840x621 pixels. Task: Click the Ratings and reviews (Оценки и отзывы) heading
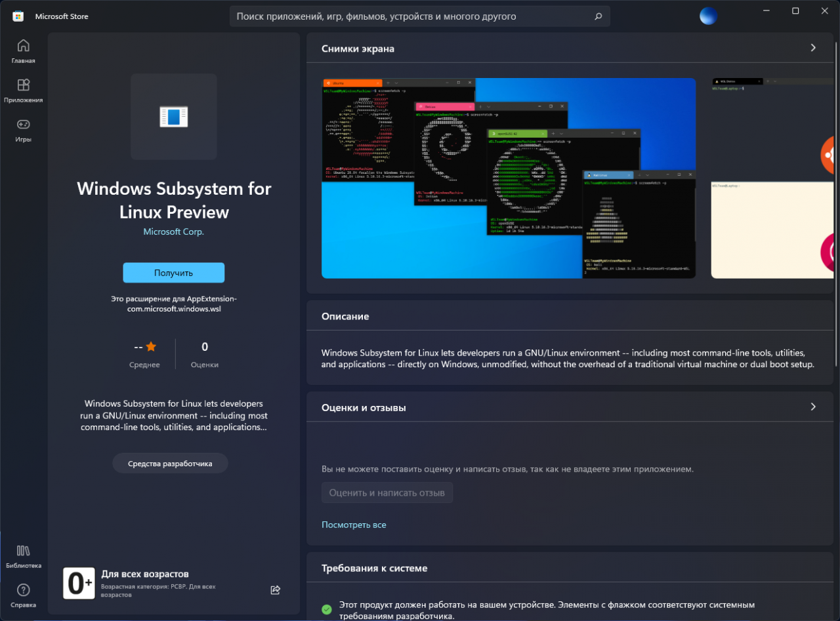[364, 407]
